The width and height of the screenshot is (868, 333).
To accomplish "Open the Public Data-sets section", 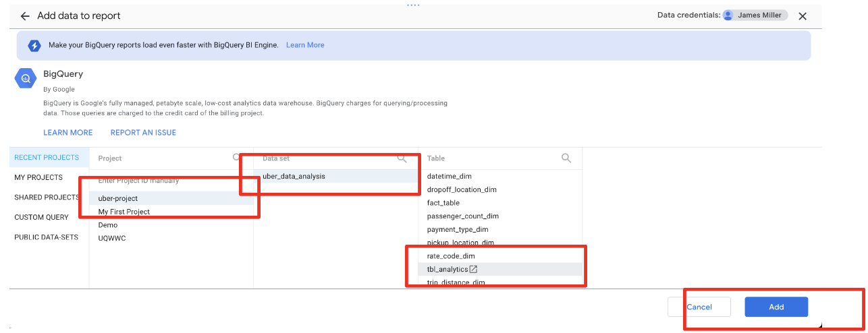I will [x=46, y=237].
